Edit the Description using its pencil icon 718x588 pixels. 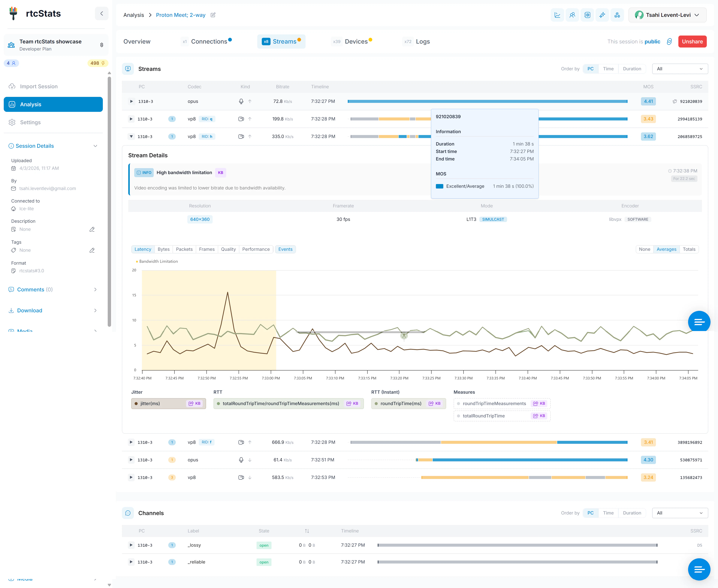click(x=92, y=229)
